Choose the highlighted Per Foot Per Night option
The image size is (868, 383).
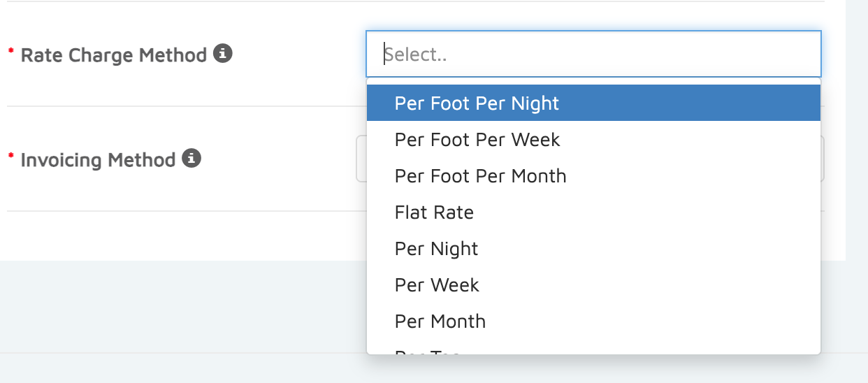(x=477, y=103)
